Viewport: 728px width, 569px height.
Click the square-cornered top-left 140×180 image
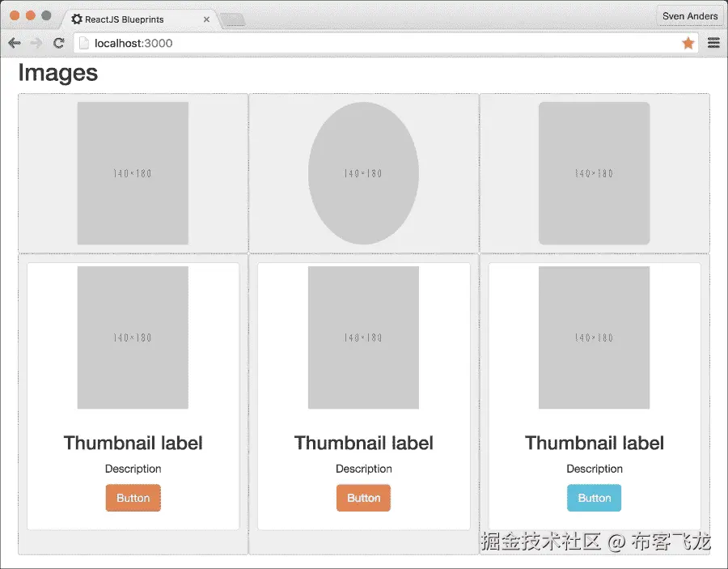(x=133, y=173)
